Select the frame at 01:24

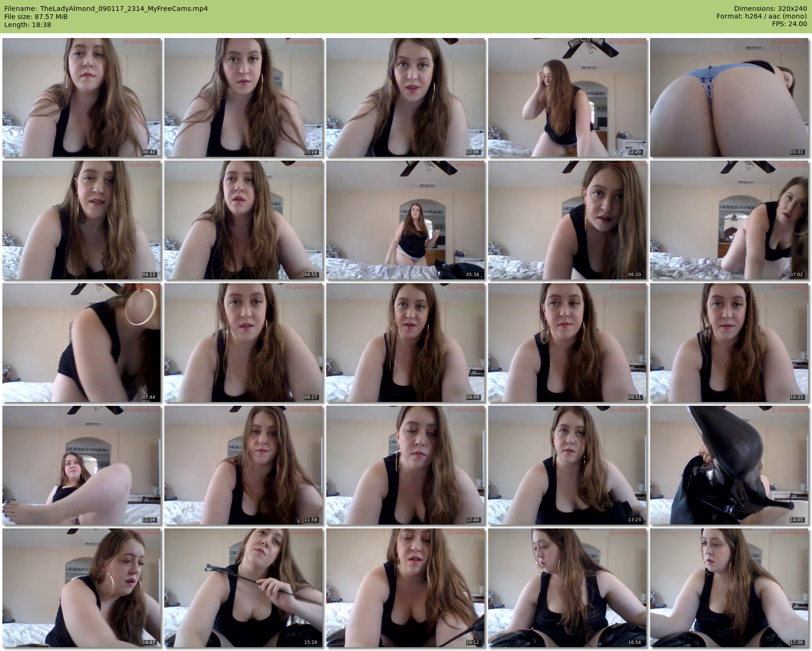(x=244, y=97)
